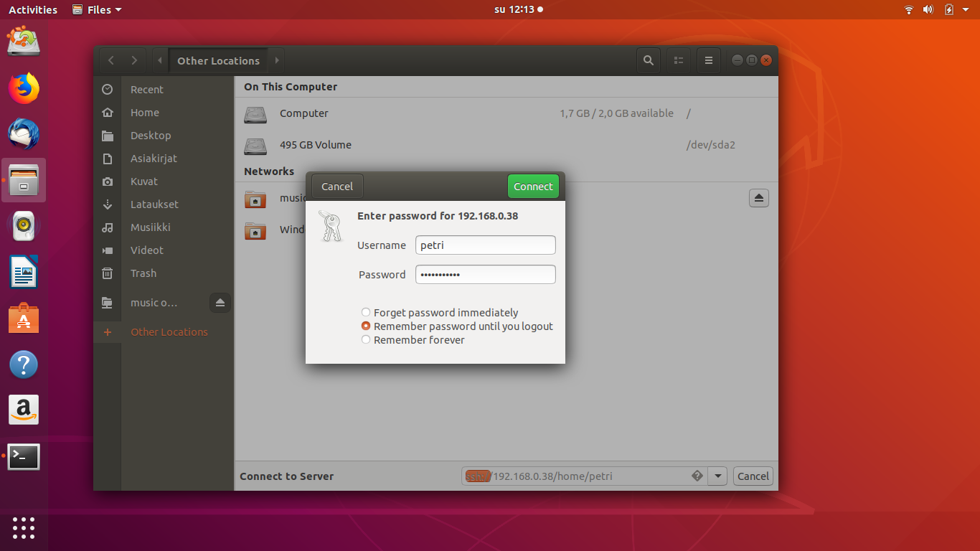Launch Terminal from the dock

point(24,456)
